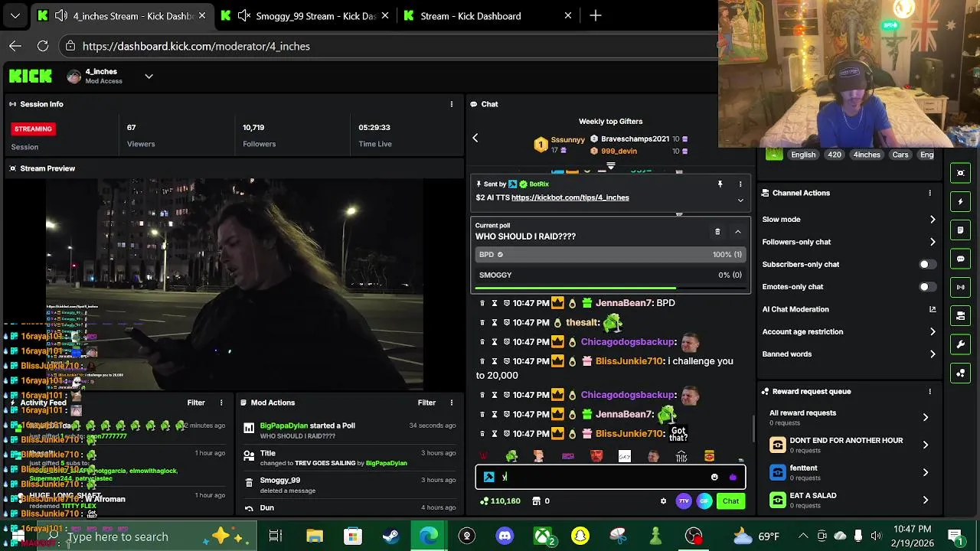Send message with Chat button
Screen dimensions: 980x551
(731, 501)
